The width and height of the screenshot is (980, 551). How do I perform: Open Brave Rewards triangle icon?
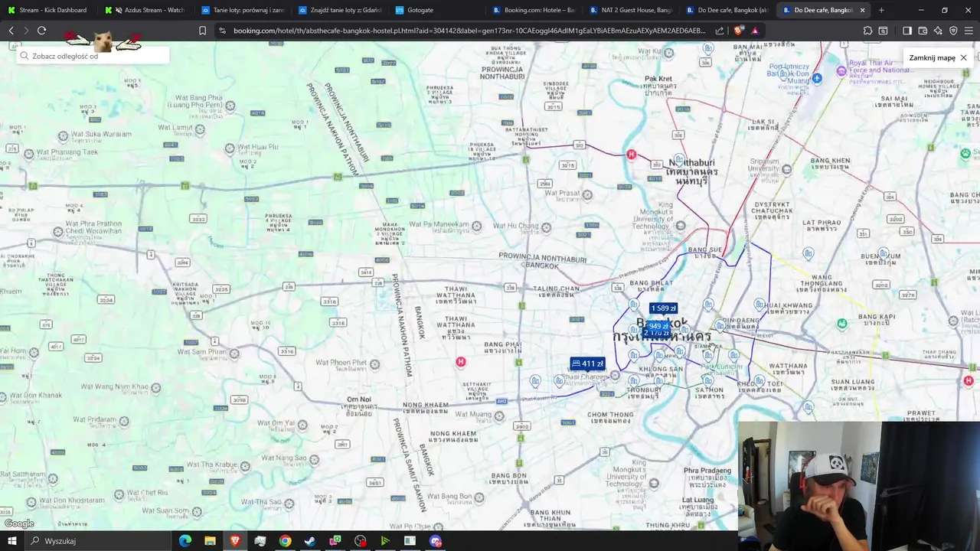pos(755,31)
